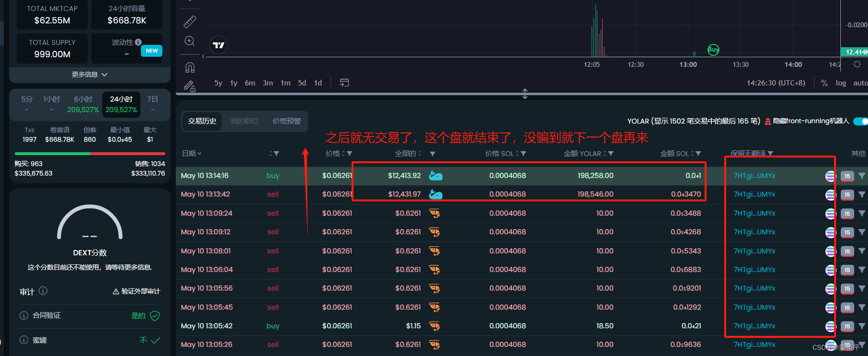Set chart range to 6m

250,83
